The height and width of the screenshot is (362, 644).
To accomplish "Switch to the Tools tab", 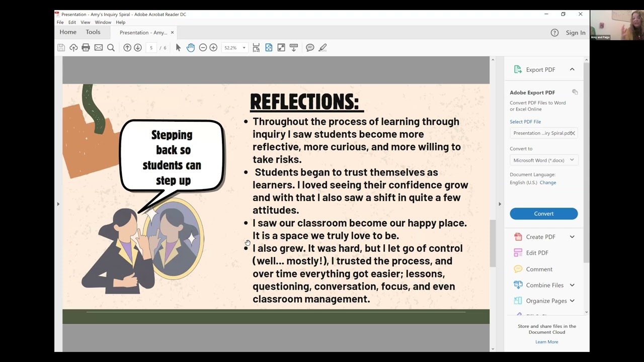I will coord(93,32).
